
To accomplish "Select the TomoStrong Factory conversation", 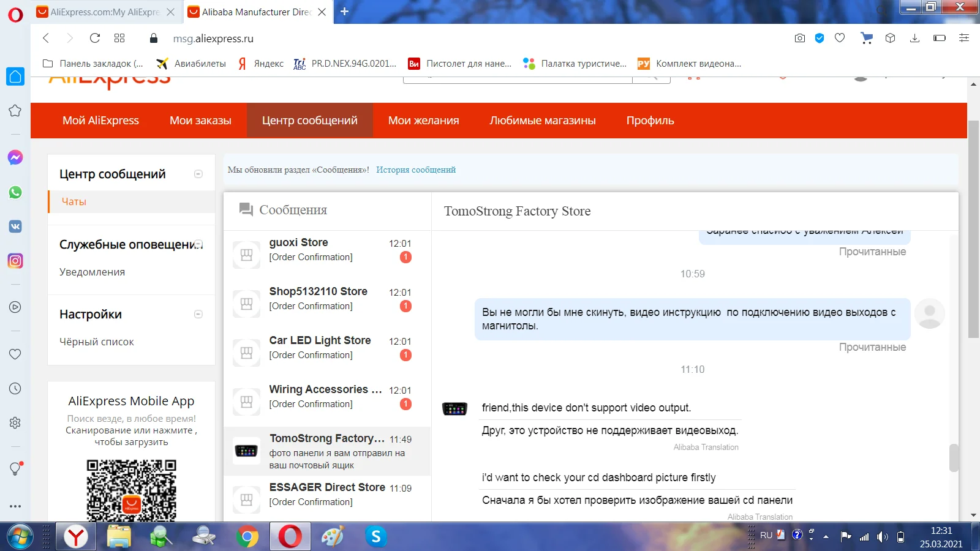I will [x=327, y=451].
